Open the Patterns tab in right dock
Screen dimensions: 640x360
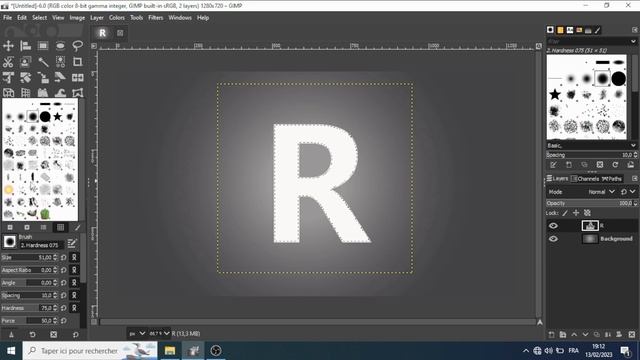click(x=560, y=30)
